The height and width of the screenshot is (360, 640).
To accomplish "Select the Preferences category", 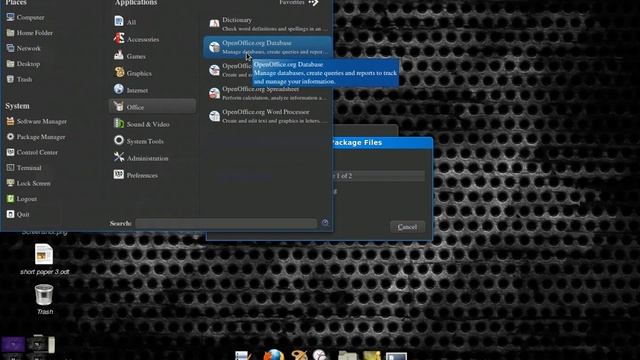I will (153, 175).
